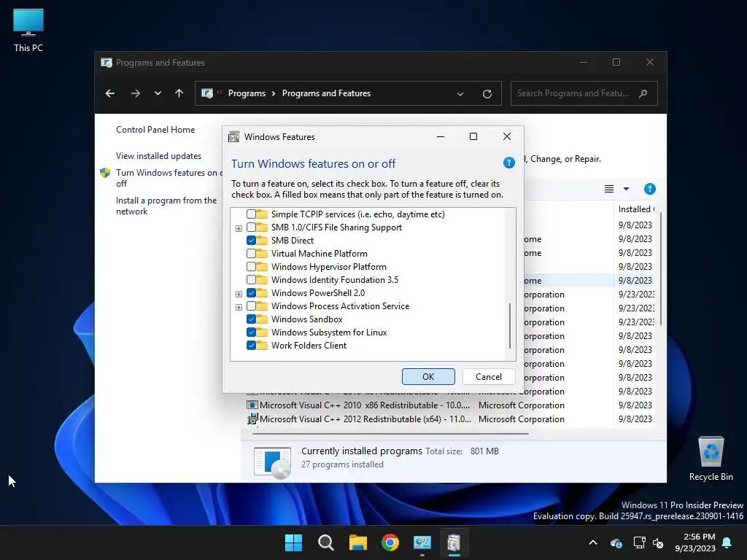Click Programs and Features window title icon
Image resolution: width=747 pixels, height=560 pixels.
click(107, 63)
